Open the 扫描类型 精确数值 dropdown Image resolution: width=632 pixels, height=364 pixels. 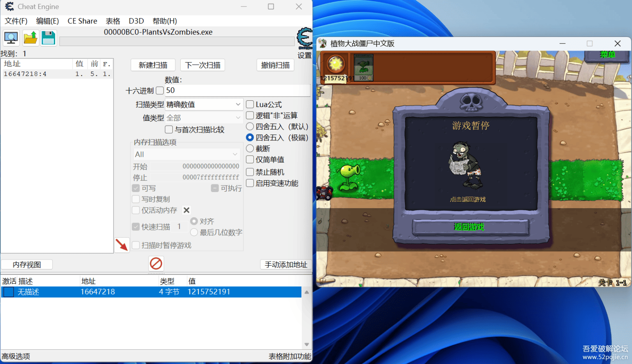(x=204, y=104)
